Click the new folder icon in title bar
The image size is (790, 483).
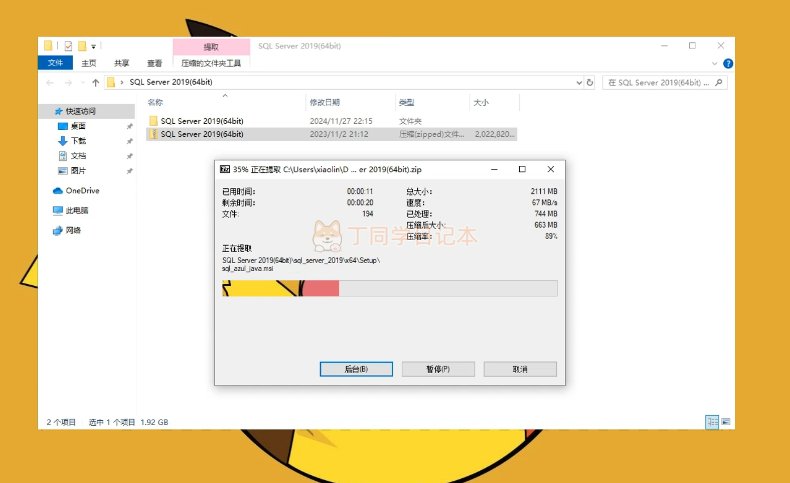coord(82,46)
